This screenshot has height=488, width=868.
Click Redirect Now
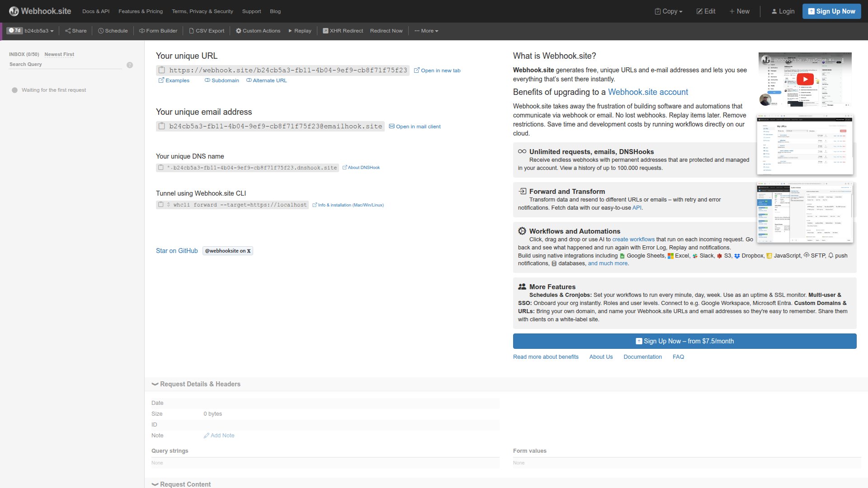[386, 31]
